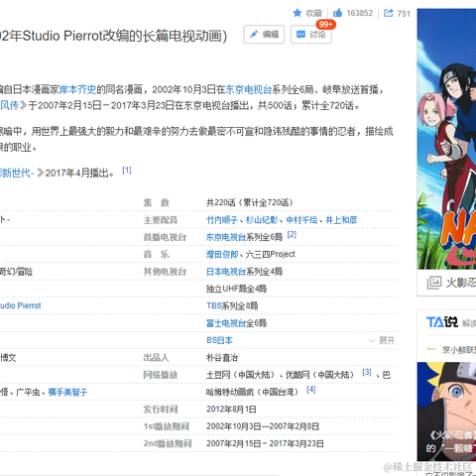
Task: Click the 主要配音 label
Action: point(161,220)
